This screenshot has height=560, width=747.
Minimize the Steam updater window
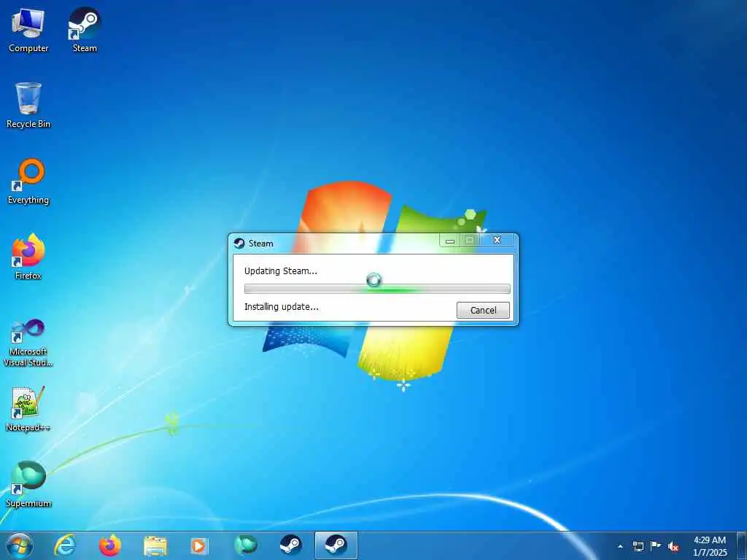[x=449, y=241]
